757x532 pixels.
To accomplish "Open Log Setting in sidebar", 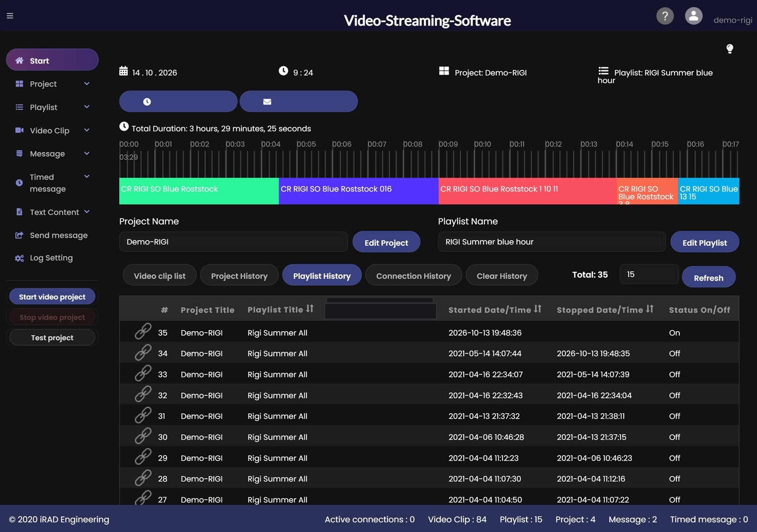I will tap(52, 258).
